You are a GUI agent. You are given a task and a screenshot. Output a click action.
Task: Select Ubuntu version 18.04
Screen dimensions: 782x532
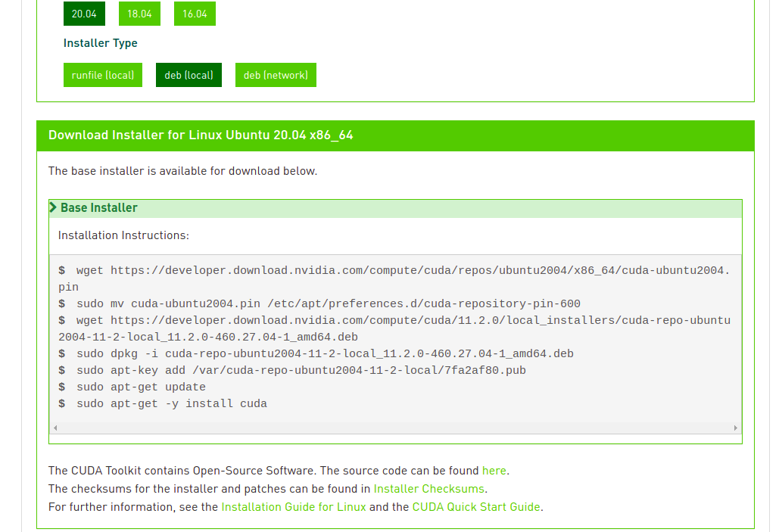(x=139, y=14)
